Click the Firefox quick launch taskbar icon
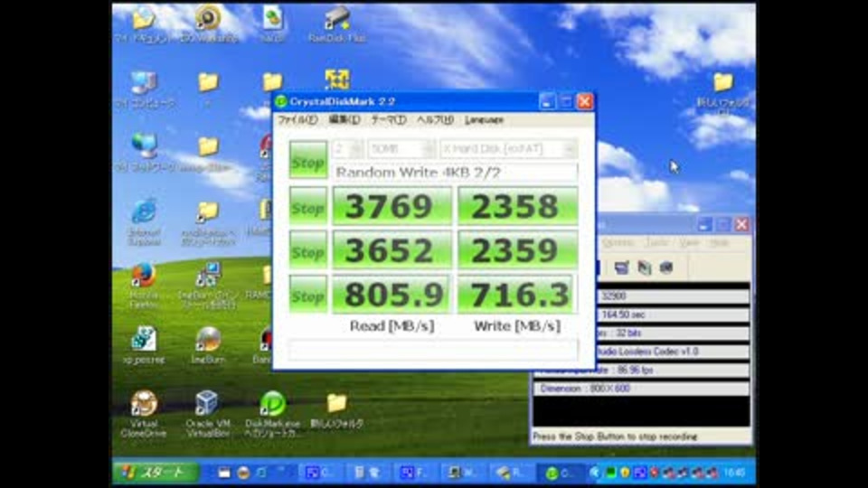Image resolution: width=868 pixels, height=488 pixels. 243,473
